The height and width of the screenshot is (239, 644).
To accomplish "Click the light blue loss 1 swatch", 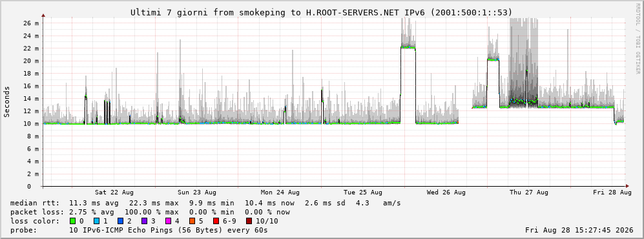I will pyautogui.click(x=96, y=221).
